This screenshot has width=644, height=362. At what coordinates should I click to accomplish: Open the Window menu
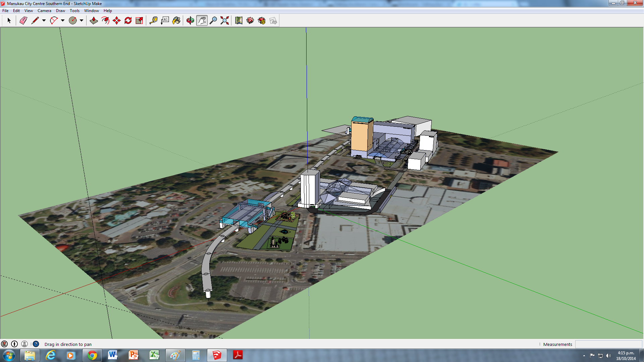(x=91, y=11)
